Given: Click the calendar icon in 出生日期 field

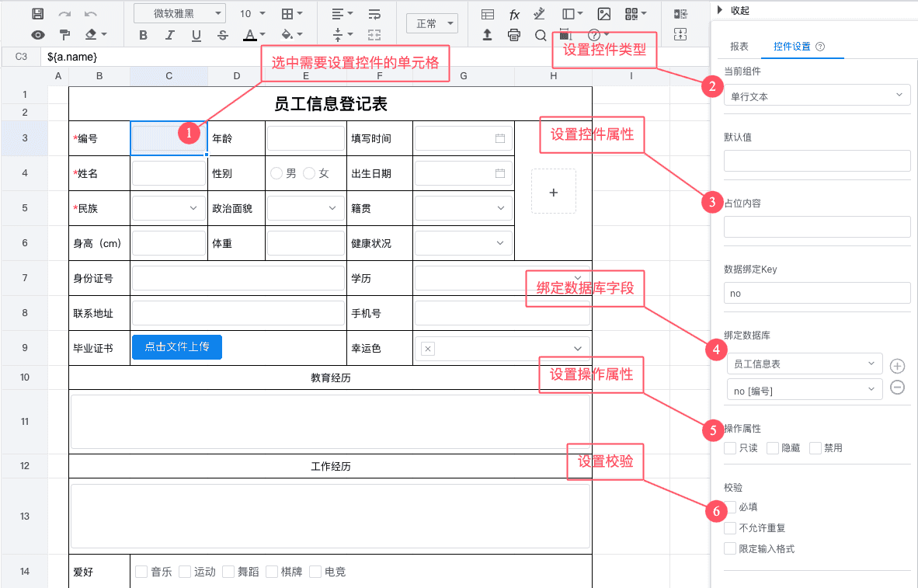Looking at the screenshot, I should pos(500,173).
